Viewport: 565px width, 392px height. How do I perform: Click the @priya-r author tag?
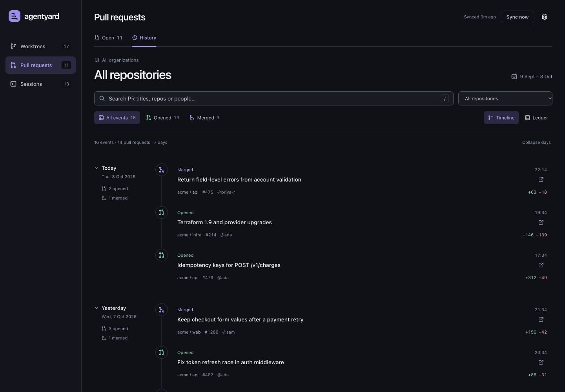[226, 192]
